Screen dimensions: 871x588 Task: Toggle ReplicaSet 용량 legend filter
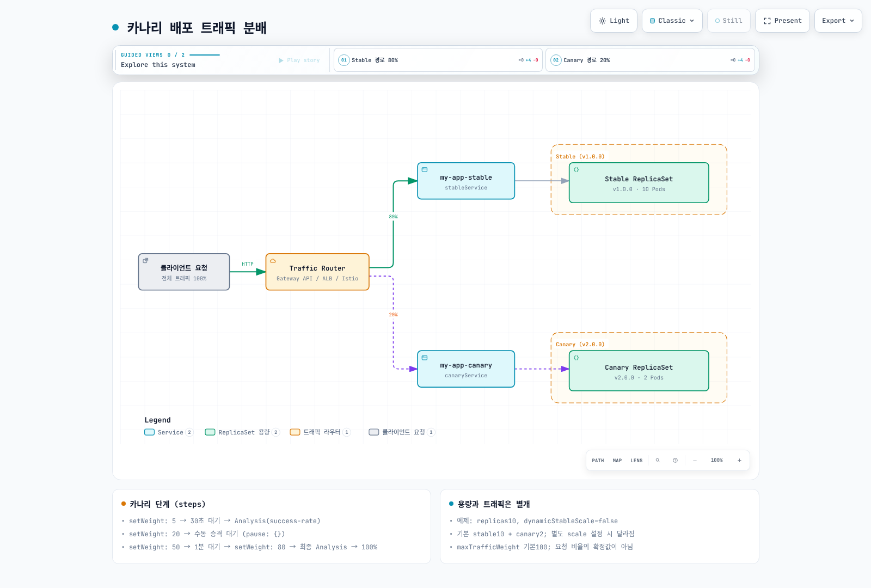tap(242, 432)
